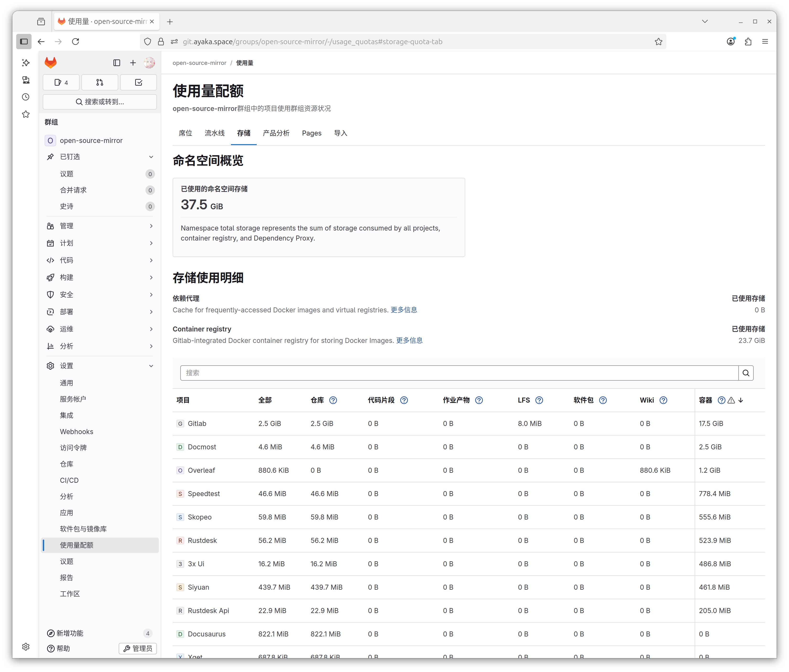Viewport: 789px width, 672px height.
Task: Click the warning icon in the 容器 column header
Action: pos(731,400)
